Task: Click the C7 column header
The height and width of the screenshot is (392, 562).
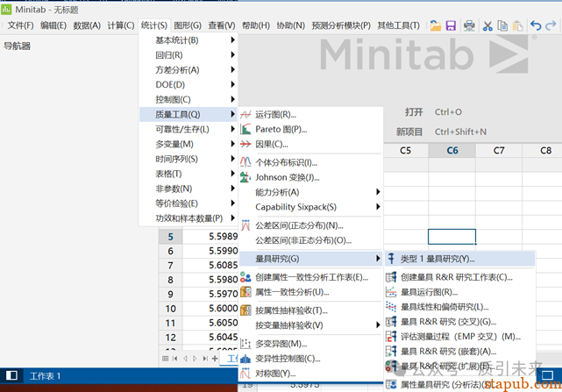Action: [x=498, y=150]
